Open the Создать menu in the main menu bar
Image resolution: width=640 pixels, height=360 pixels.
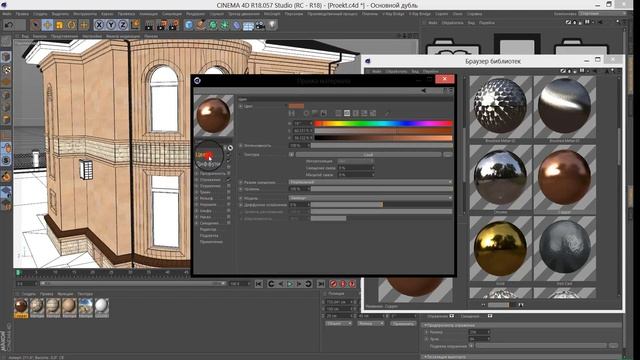point(40,14)
